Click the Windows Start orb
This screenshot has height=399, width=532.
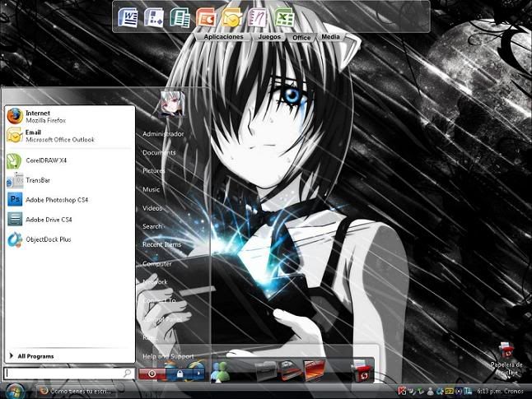click(x=15, y=392)
